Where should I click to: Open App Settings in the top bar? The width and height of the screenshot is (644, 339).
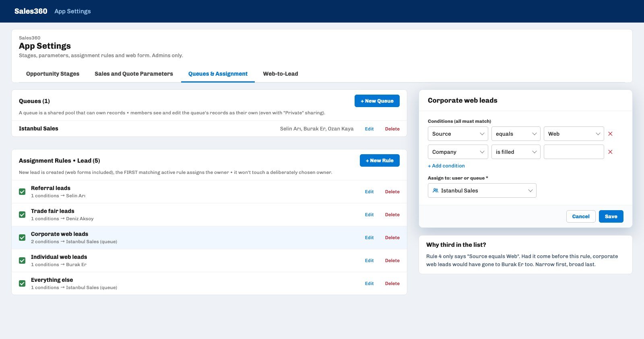72,11
